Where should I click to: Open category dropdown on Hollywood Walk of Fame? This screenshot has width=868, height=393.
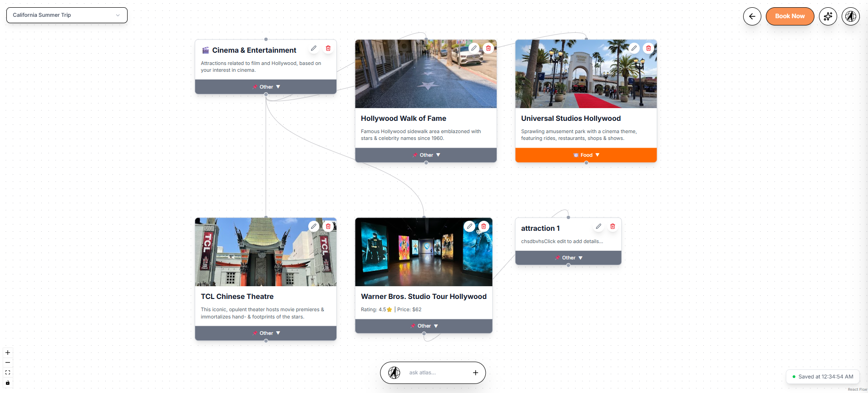426,155
